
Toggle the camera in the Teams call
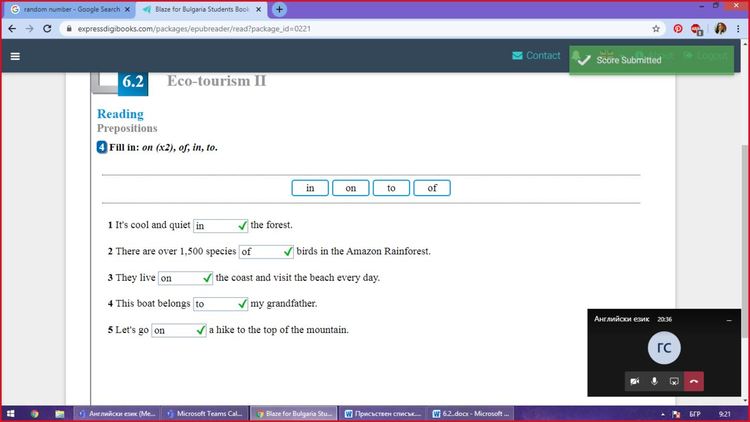coord(634,381)
